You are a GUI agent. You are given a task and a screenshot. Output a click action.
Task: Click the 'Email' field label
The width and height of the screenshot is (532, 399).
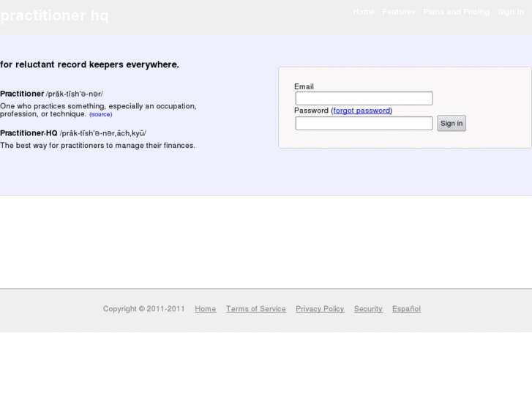point(304,86)
